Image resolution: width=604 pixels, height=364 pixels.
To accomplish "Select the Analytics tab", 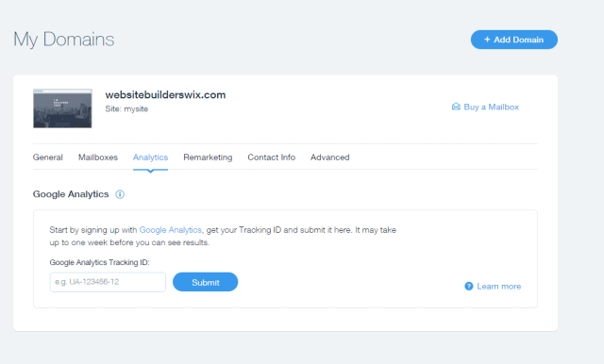I will 151,157.
